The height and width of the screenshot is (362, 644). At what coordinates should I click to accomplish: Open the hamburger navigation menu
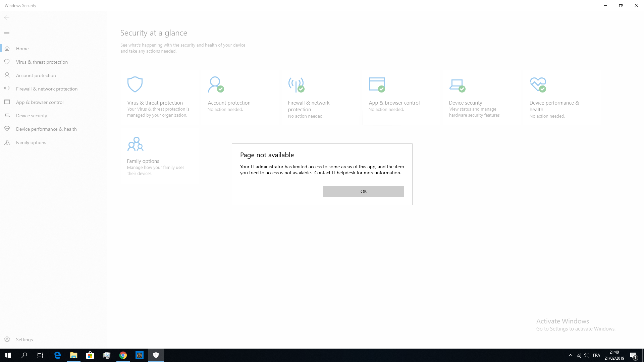pos(7,33)
